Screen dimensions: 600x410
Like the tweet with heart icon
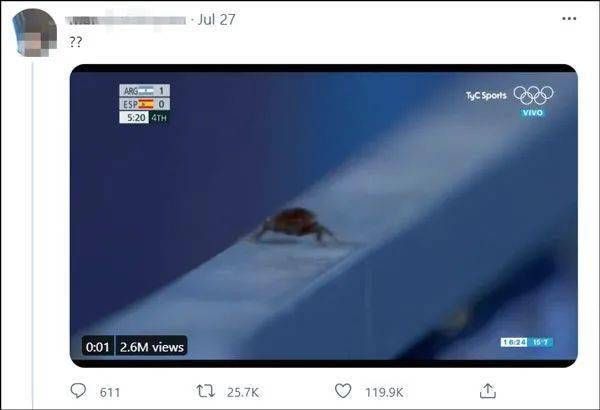343,391
